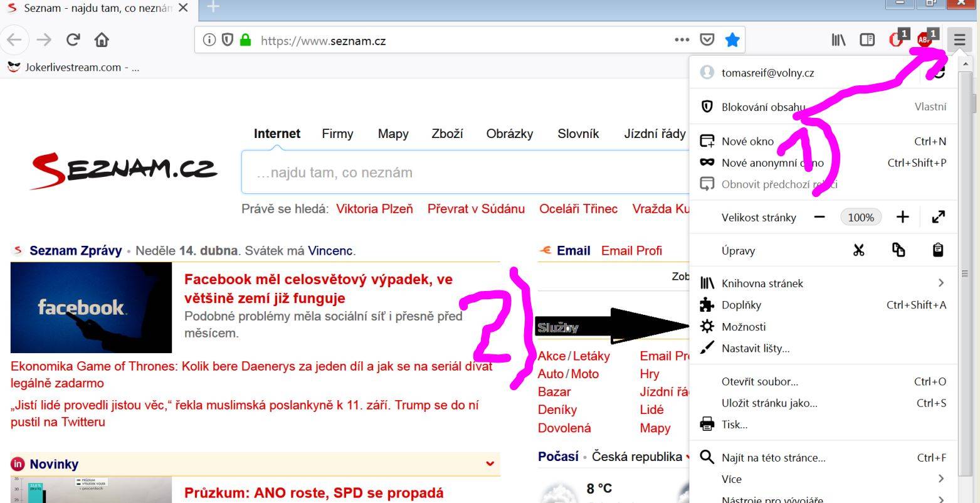The width and height of the screenshot is (980, 503).
Task: Click the Seznam.cz logo
Action: pos(124,170)
